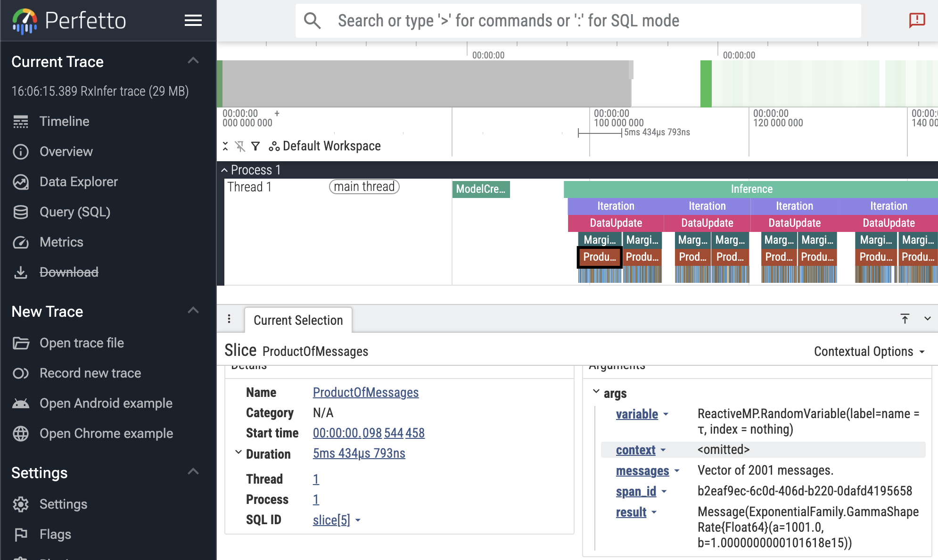The width and height of the screenshot is (938, 560).
Task: Click the main thread chip
Action: (x=364, y=187)
